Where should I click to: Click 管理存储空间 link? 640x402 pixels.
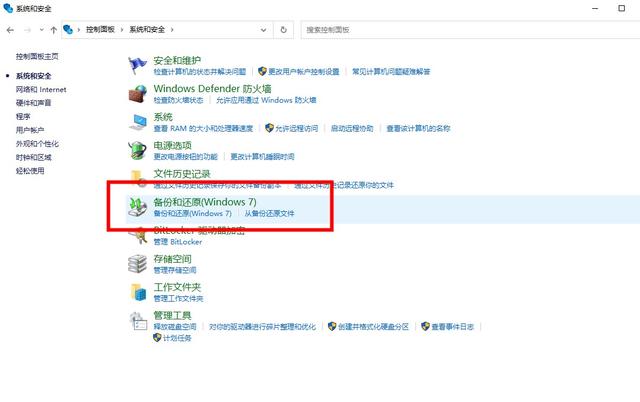[x=175, y=270]
